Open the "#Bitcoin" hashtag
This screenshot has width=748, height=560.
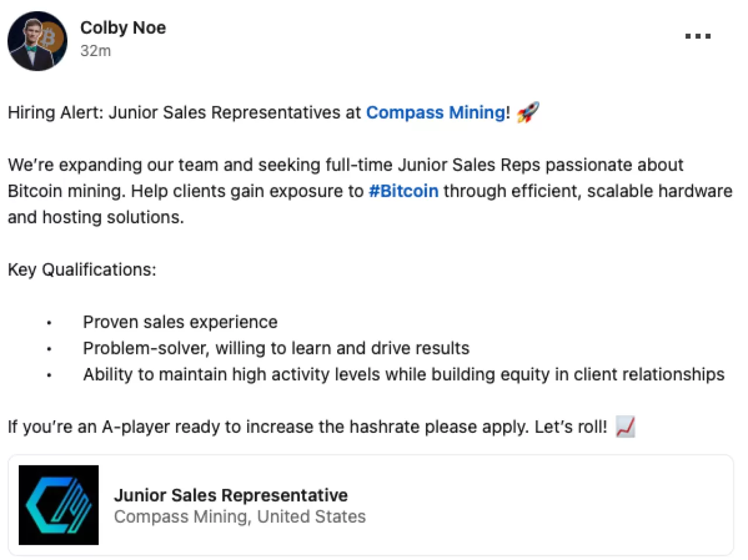coord(403,191)
